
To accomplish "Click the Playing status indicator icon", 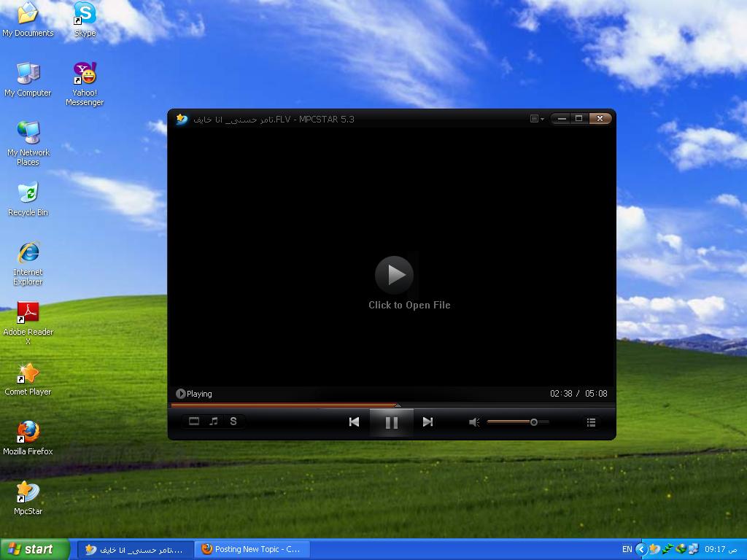I will click(181, 394).
